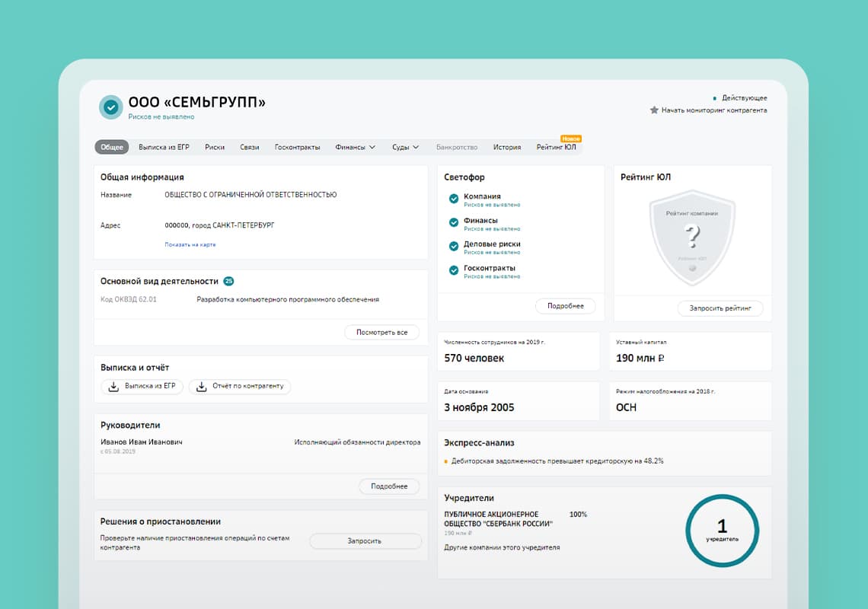Click the download icon for Отчёт по контрагенту
This screenshot has height=609, width=868.
tap(202, 387)
